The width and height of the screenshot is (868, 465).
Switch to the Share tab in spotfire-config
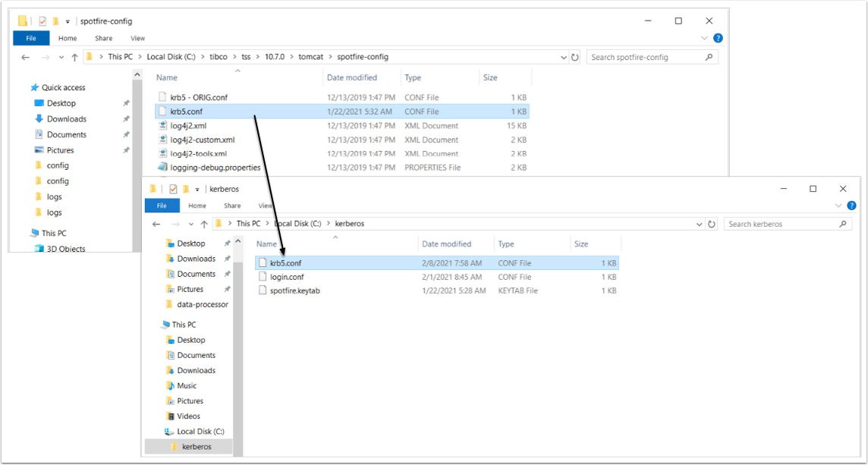tap(104, 38)
